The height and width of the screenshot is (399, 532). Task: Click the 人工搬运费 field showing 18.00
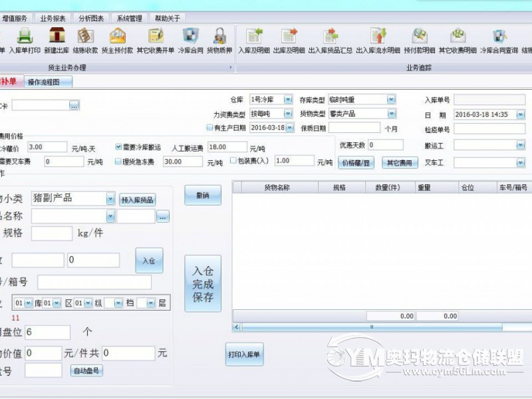(x=227, y=147)
